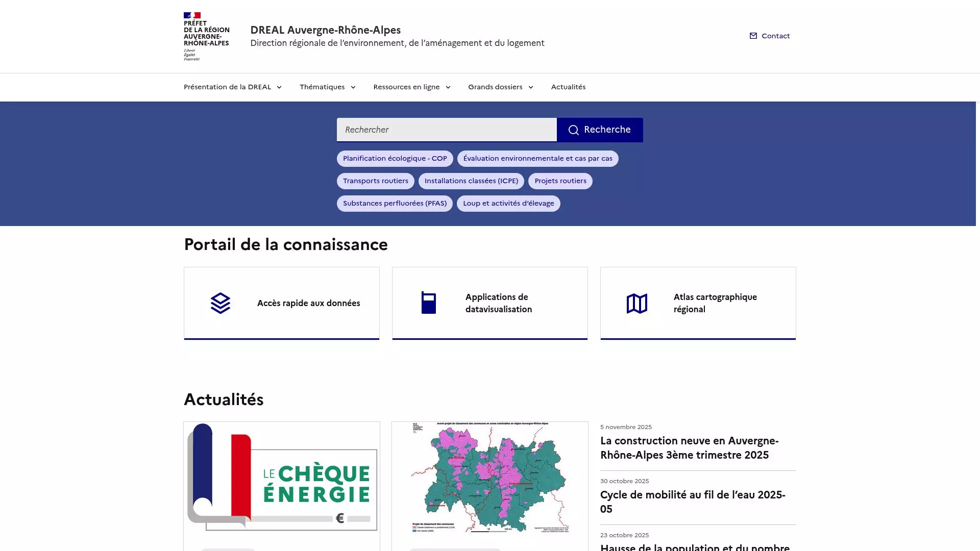Click the datavisualisation applications icon
Screen dimensions: 980x551
(429, 303)
